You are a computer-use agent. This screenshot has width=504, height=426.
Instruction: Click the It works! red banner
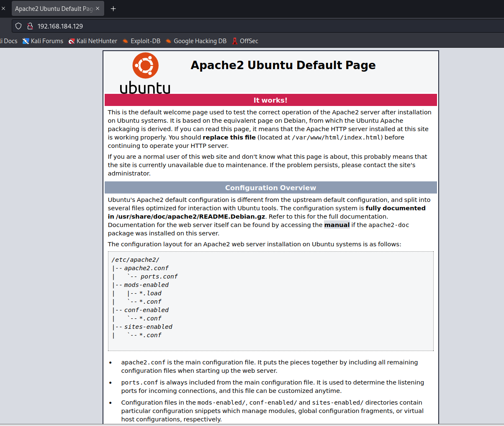[270, 100]
